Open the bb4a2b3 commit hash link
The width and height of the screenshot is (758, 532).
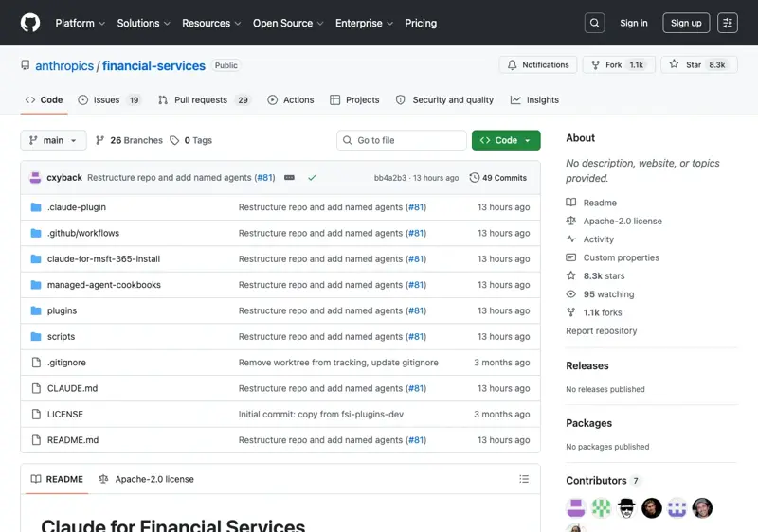coord(389,178)
